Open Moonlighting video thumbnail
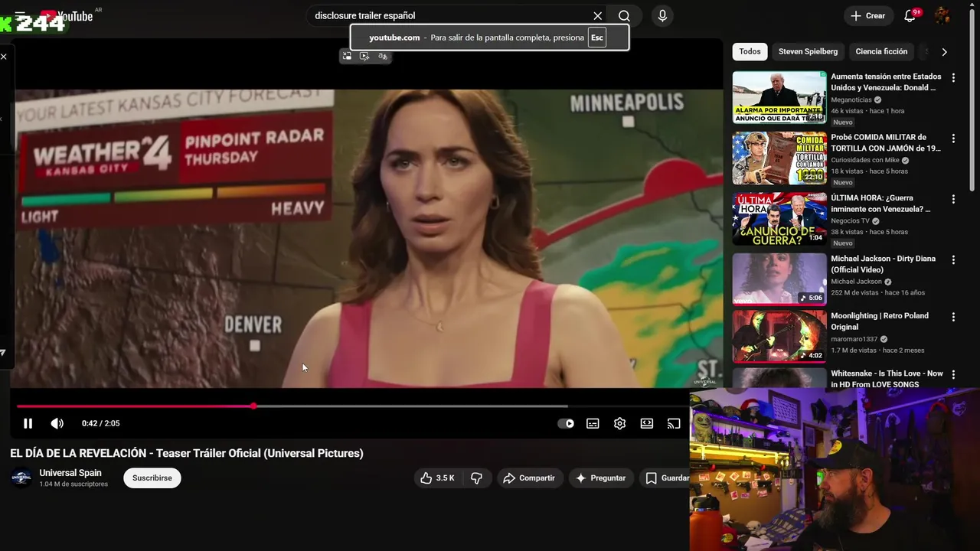Screen dimensions: 980x551 (779, 336)
